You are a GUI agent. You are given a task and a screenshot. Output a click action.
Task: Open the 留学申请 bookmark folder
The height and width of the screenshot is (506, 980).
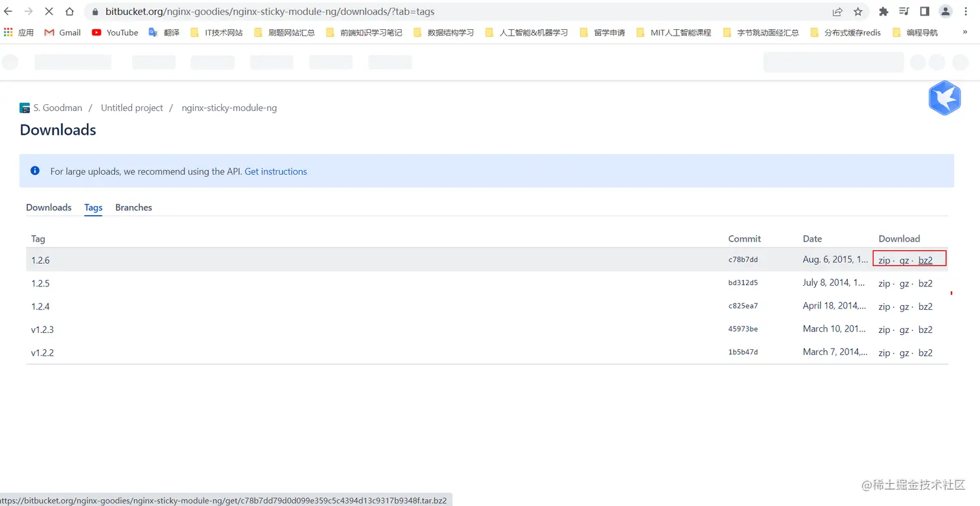pos(602,32)
